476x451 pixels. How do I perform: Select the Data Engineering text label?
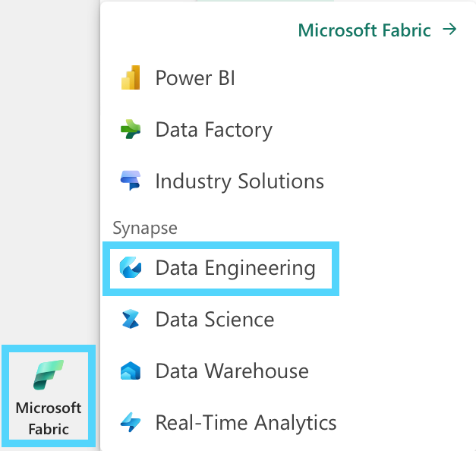pos(235,268)
